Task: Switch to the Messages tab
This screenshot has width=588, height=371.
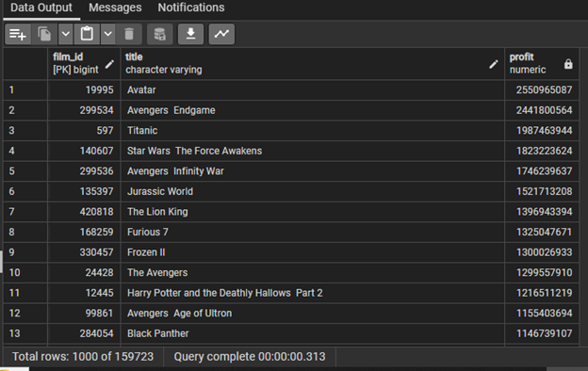Action: click(x=115, y=8)
